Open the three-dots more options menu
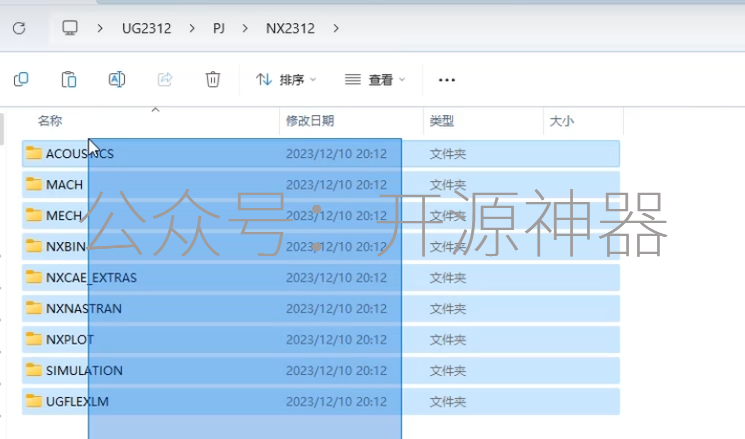The width and height of the screenshot is (745, 439). (447, 80)
